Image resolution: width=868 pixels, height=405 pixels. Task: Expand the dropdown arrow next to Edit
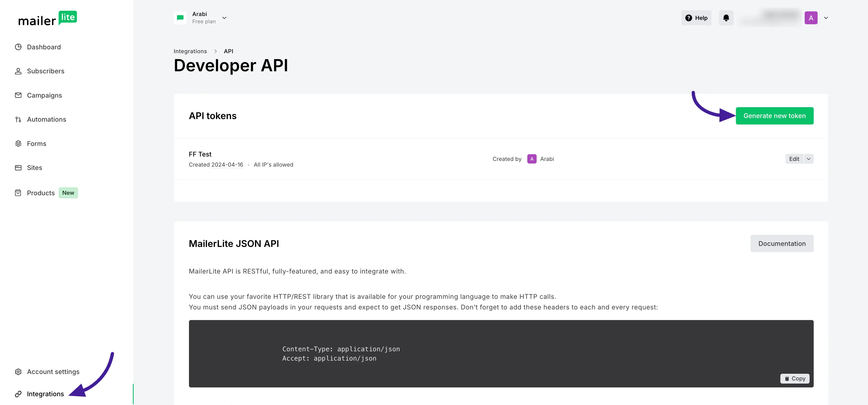pos(808,159)
